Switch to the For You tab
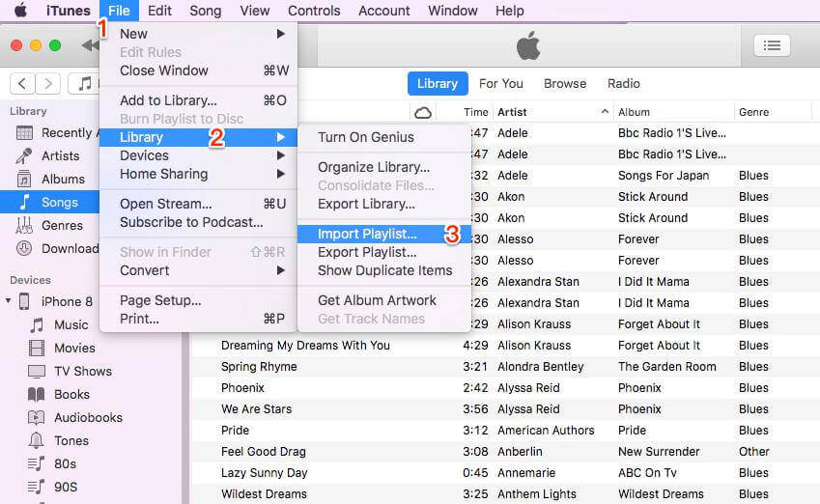 [501, 84]
